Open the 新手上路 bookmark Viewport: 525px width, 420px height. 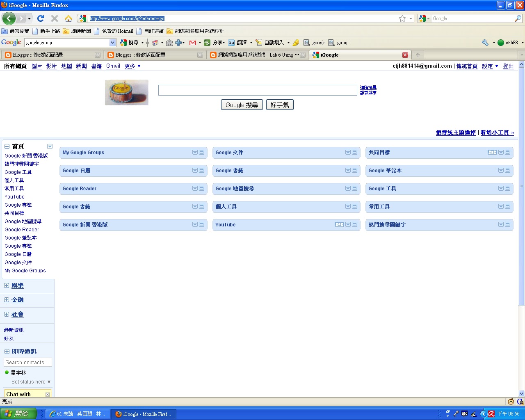tap(46, 31)
